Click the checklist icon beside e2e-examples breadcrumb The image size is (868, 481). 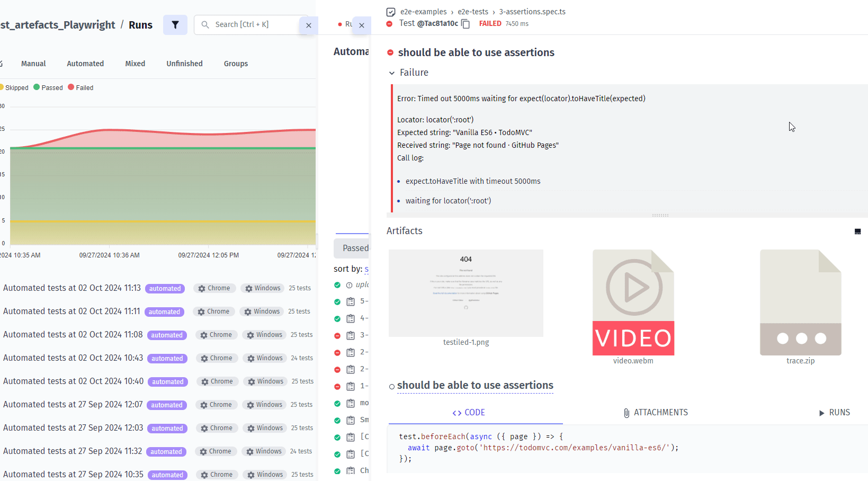pyautogui.click(x=391, y=12)
